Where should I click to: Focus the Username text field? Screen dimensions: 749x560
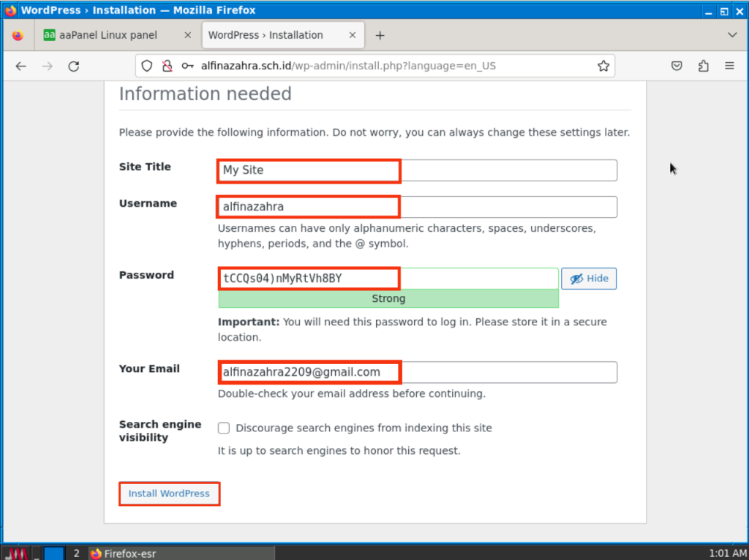point(417,207)
